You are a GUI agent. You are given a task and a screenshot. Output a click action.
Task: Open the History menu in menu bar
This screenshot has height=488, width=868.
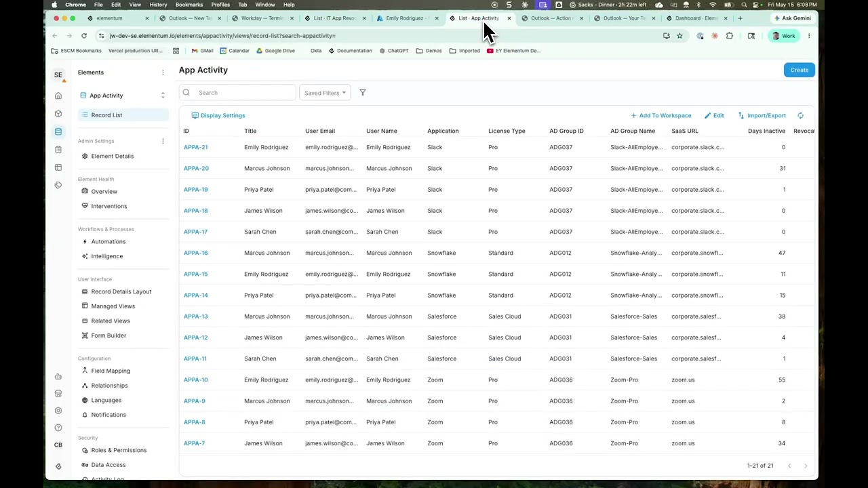158,5
